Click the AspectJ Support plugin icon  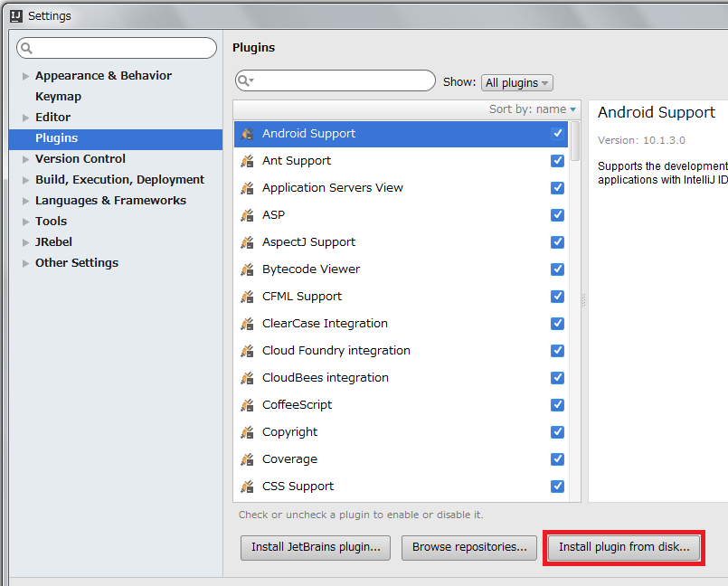[247, 242]
